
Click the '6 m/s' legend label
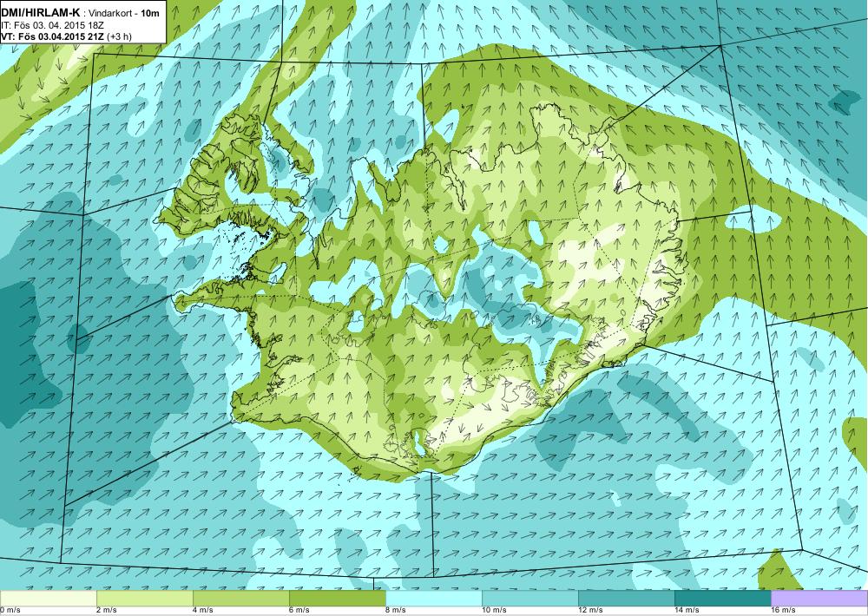click(x=299, y=611)
